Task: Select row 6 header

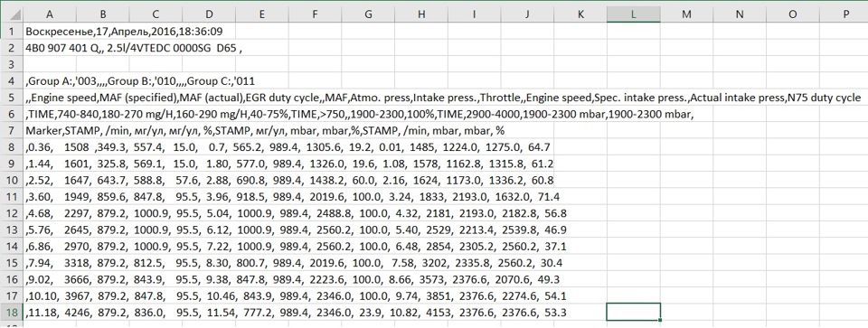Action: tap(11, 115)
